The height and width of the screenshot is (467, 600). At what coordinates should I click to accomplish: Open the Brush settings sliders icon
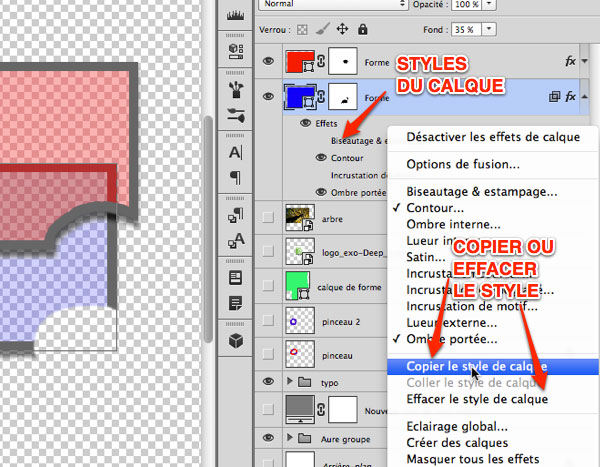[236, 115]
